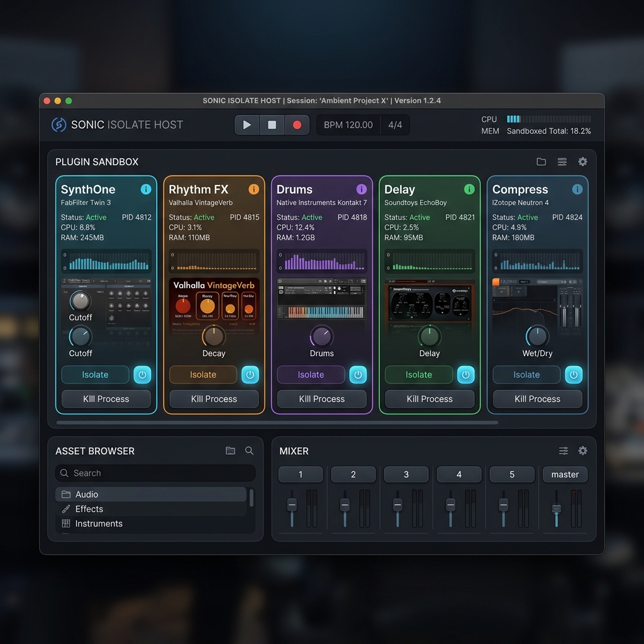
Task: Click the Asset Browser search icon
Action: point(249,450)
